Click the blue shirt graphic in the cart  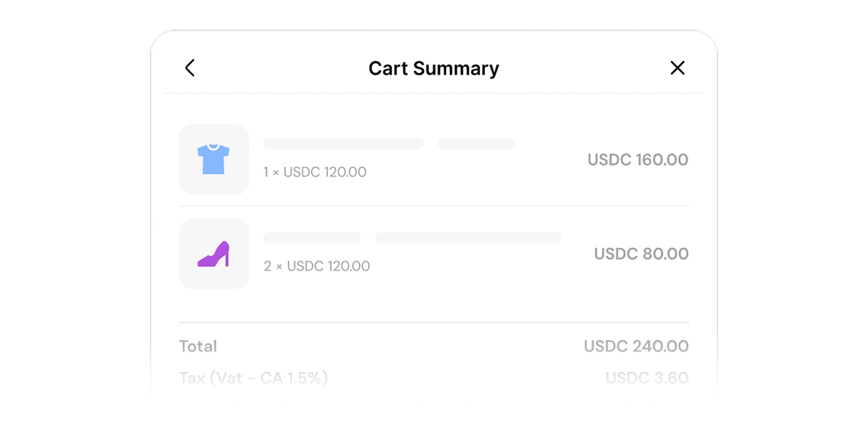[214, 159]
